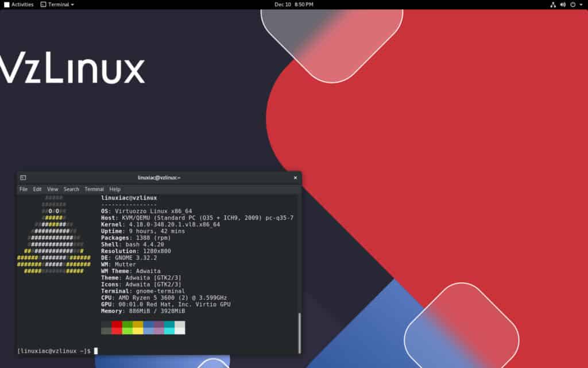
Task: Click the power icon in top bar
Action: point(572,5)
